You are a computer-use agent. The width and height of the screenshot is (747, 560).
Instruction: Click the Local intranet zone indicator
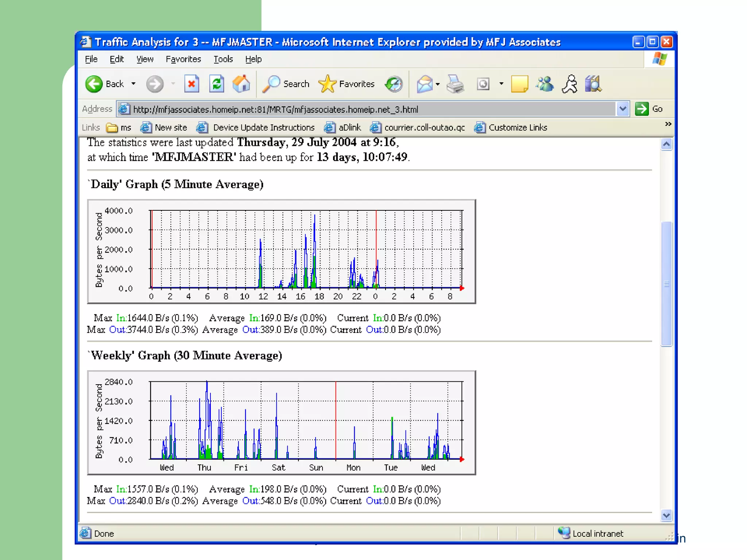[591, 533]
